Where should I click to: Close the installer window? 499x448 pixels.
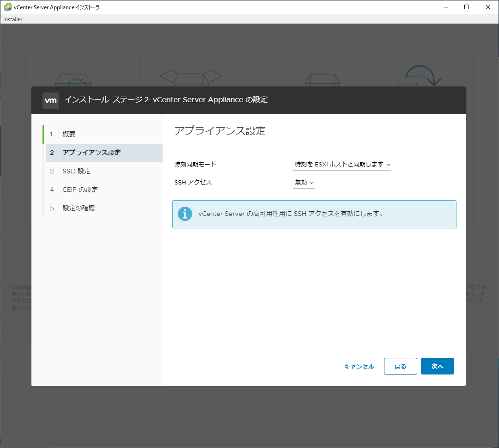click(487, 7)
